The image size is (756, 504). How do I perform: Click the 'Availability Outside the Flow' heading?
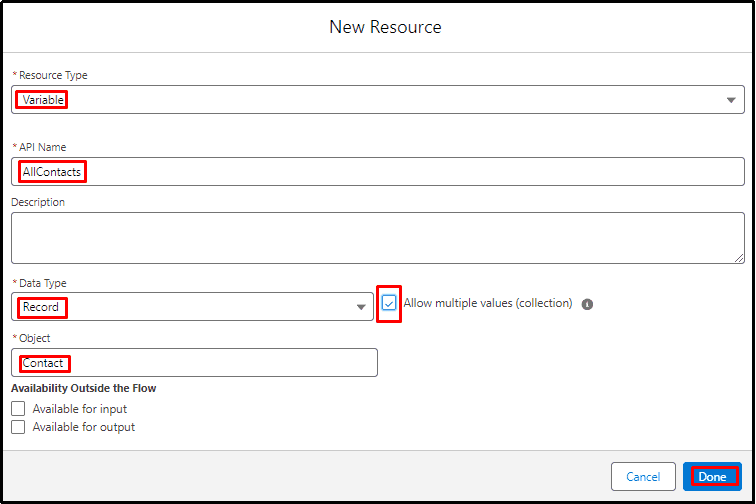pyautogui.click(x=83, y=388)
